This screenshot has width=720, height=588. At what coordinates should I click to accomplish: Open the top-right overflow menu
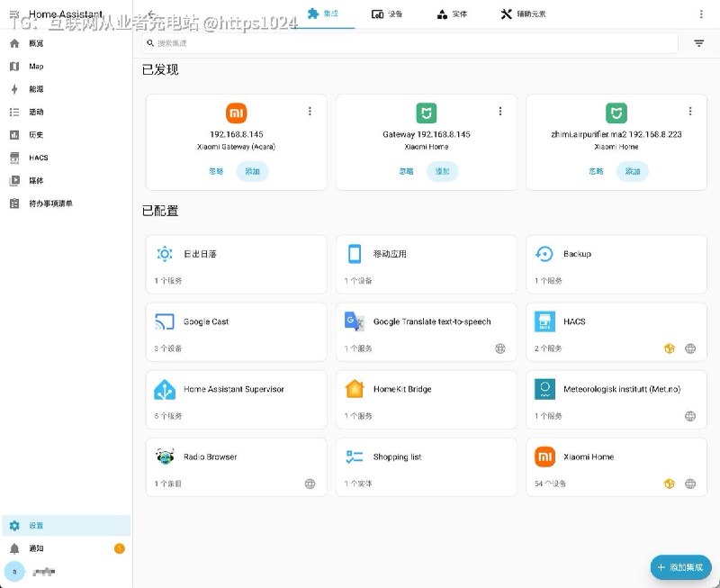point(701,14)
